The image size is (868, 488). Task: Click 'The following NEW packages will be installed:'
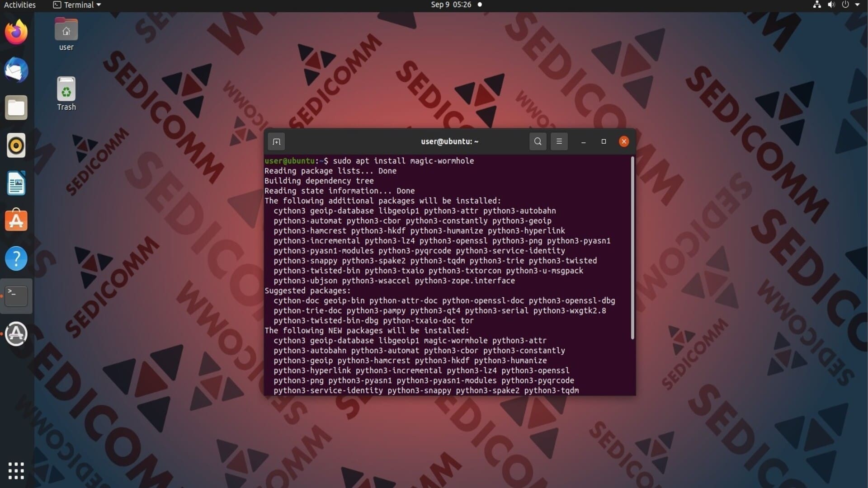tap(367, 330)
